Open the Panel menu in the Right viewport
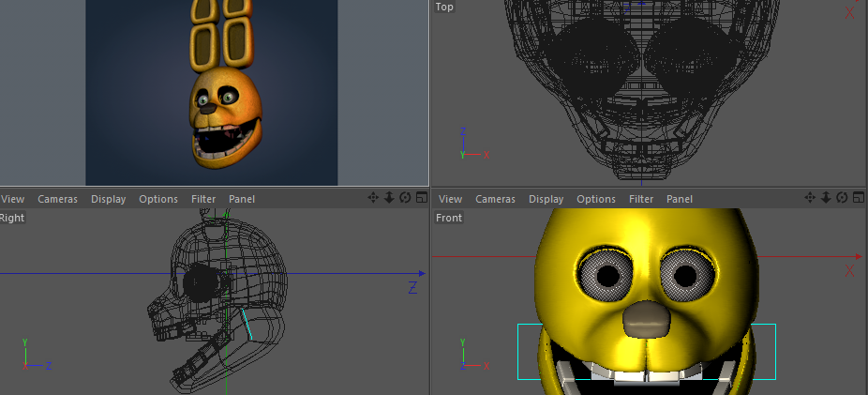This screenshot has height=395, width=868. (242, 199)
